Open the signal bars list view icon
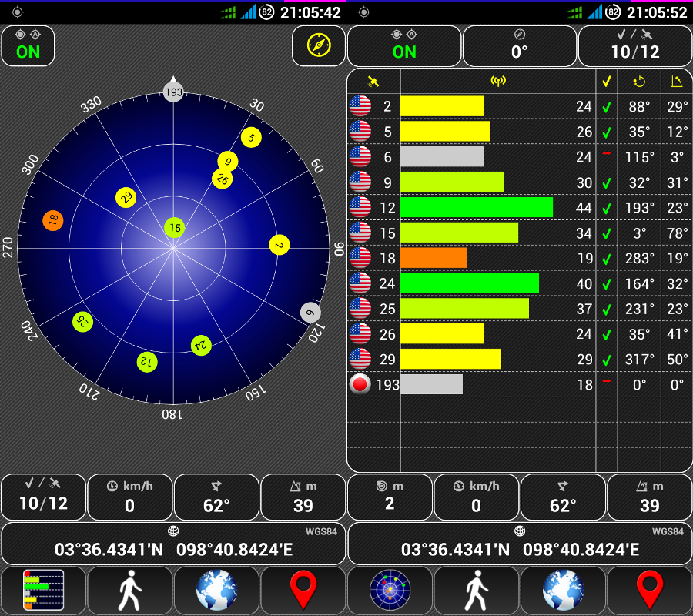693x616 pixels. coord(43,591)
